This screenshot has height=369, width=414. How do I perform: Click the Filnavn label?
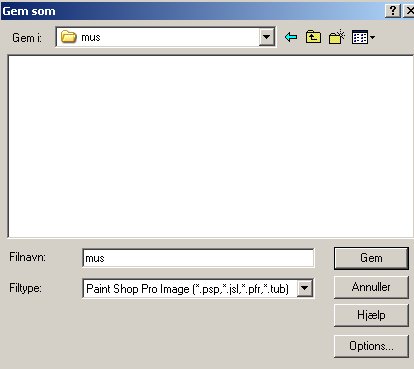[x=27, y=257]
